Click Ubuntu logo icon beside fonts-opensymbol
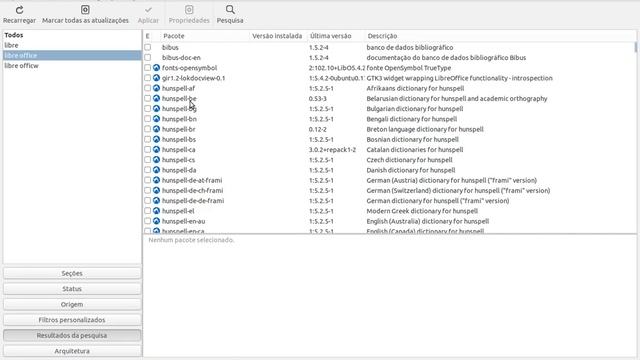Image resolution: width=640 pixels, height=360 pixels. click(x=156, y=68)
